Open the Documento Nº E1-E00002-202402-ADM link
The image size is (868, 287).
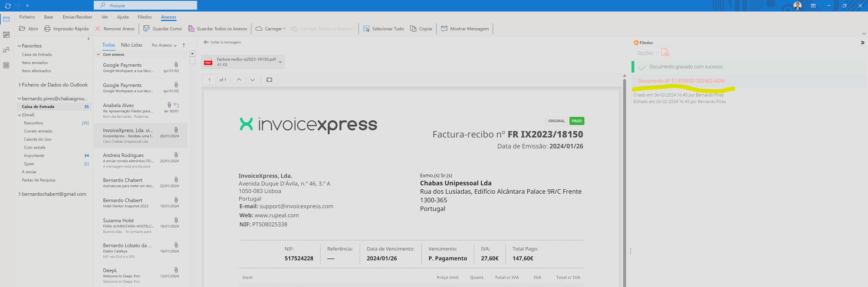pos(681,81)
